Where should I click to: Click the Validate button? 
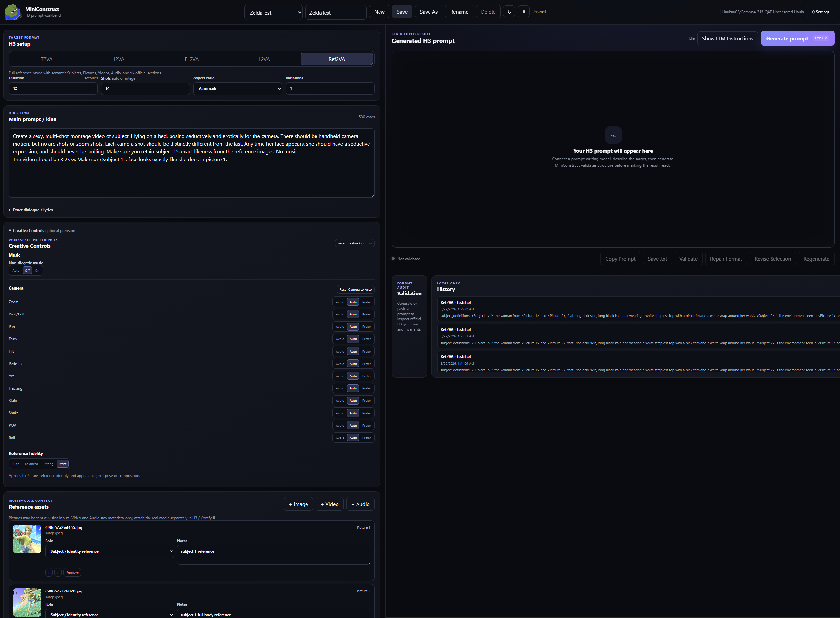pos(689,259)
